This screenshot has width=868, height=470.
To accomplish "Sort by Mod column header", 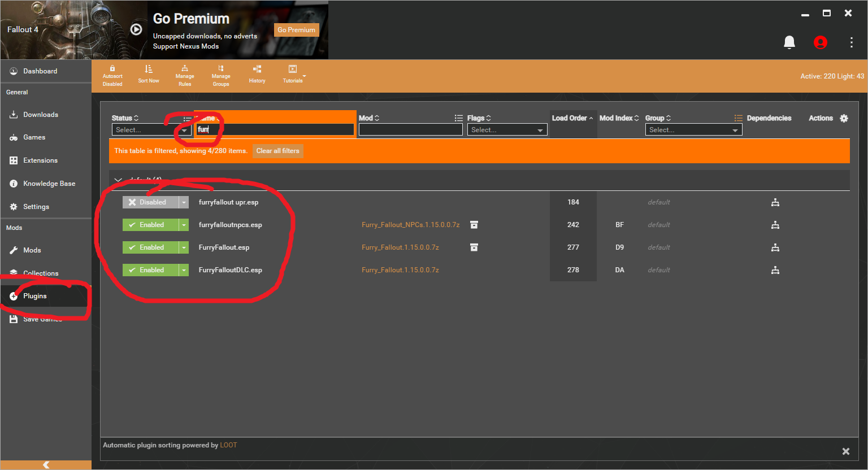I will click(x=369, y=118).
